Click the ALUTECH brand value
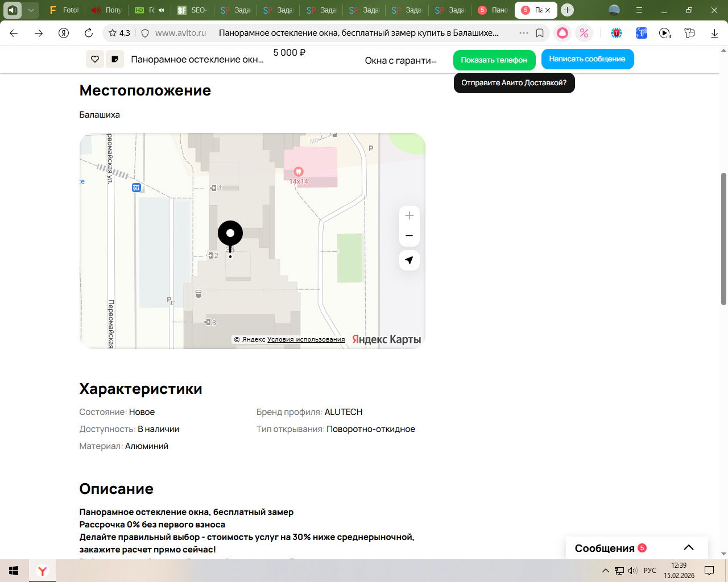The image size is (728, 582). (x=344, y=412)
